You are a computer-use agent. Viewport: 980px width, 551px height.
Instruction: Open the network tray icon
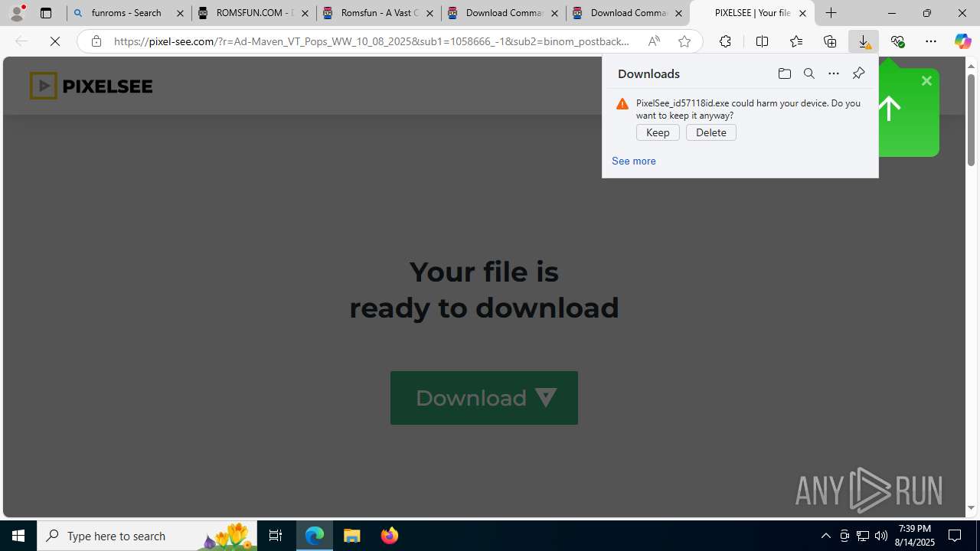tap(863, 536)
